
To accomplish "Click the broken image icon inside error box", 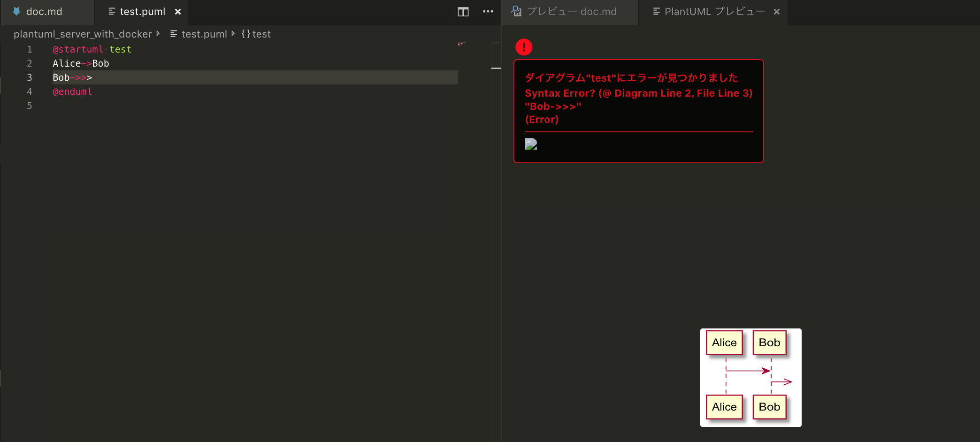I will point(531,145).
